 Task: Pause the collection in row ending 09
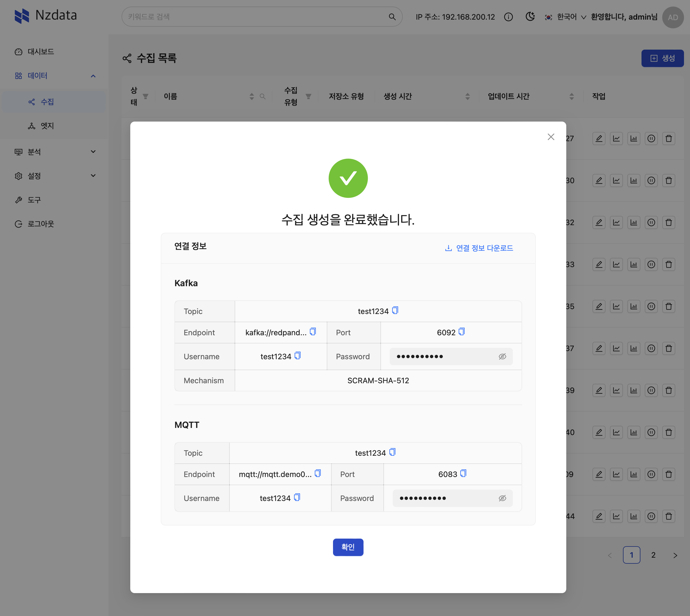point(651,474)
